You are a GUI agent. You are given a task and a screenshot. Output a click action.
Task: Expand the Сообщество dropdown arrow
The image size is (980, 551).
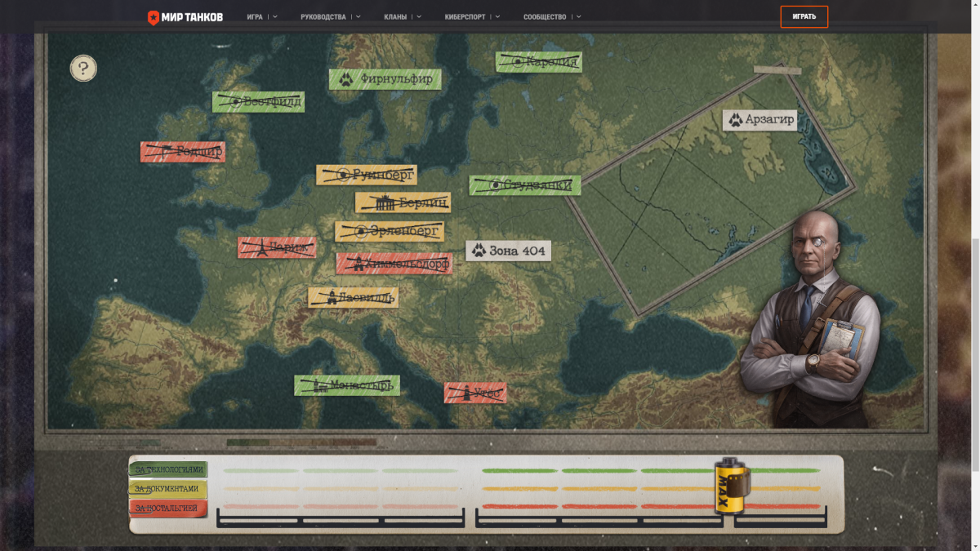click(x=578, y=16)
